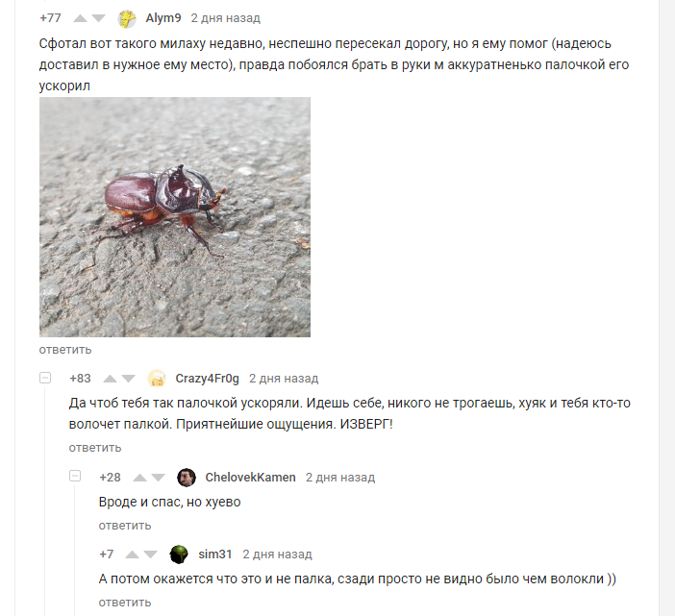Open the rhinoceros beetle photo

pos(175,217)
